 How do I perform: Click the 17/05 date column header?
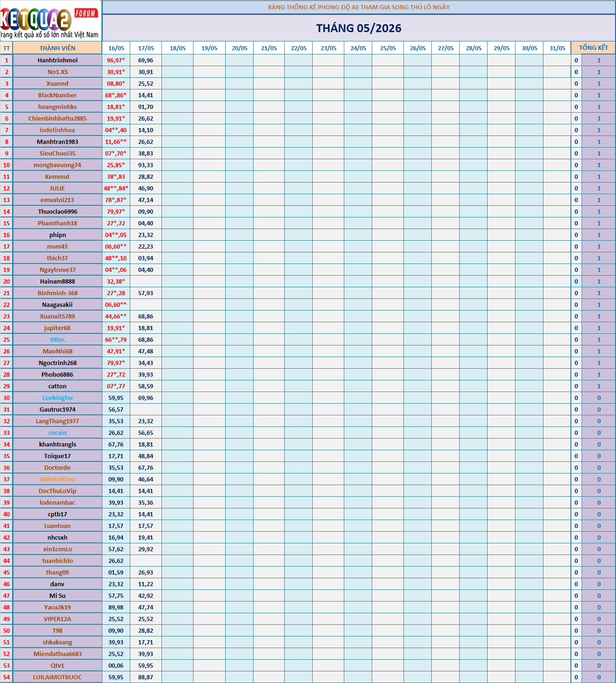[146, 48]
